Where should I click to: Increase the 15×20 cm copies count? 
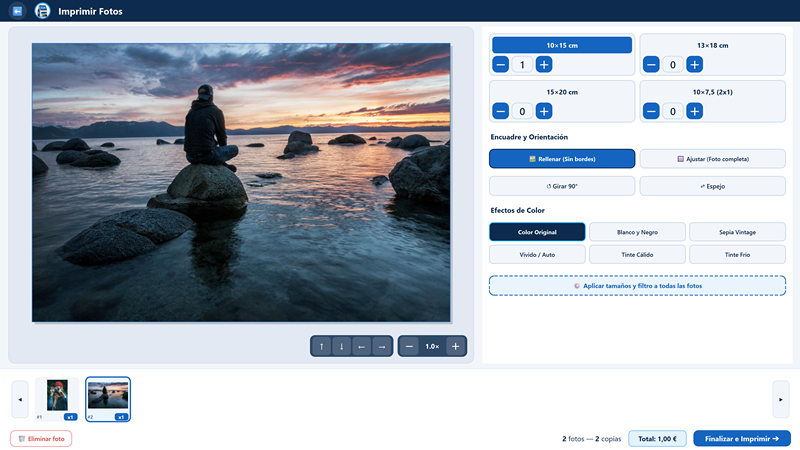(x=544, y=111)
